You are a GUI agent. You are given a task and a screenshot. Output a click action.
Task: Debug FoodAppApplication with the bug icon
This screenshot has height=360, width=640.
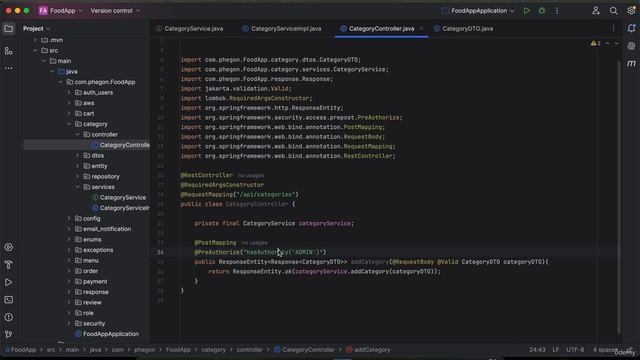point(542,11)
